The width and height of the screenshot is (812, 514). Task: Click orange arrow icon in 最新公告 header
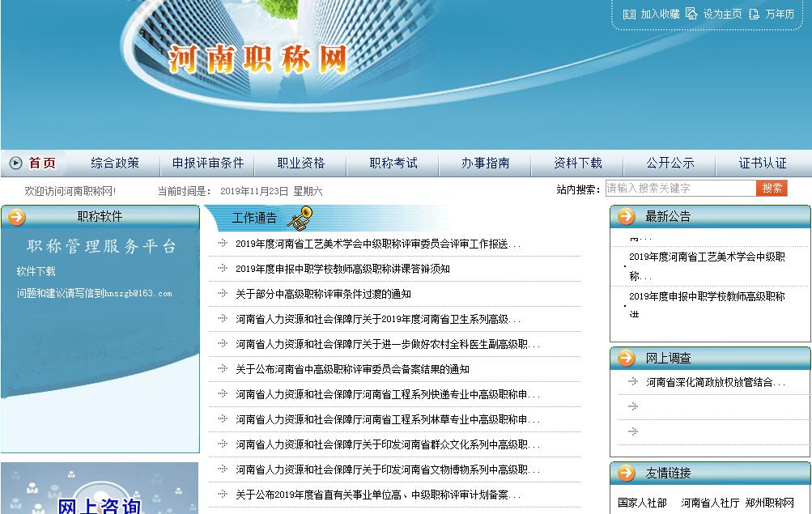(626, 217)
